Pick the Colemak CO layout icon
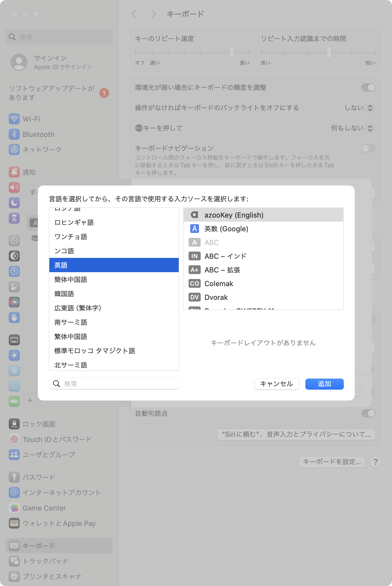Screen dimensions: 392x586 pyautogui.click(x=194, y=283)
